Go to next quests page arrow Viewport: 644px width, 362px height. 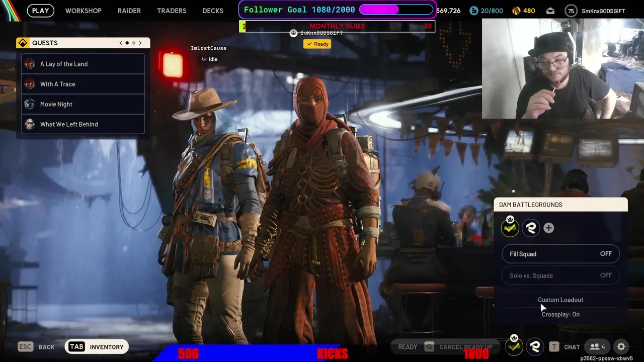coord(140,43)
